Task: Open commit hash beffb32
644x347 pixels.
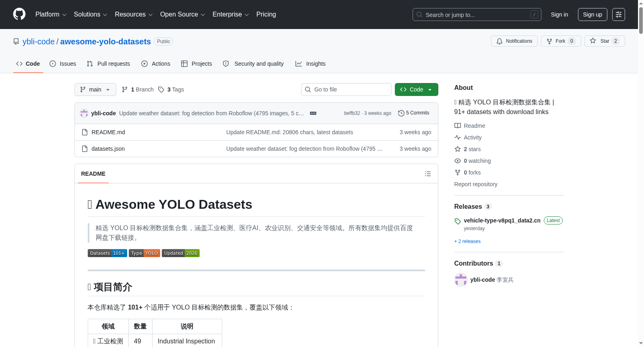Action: (x=352, y=113)
